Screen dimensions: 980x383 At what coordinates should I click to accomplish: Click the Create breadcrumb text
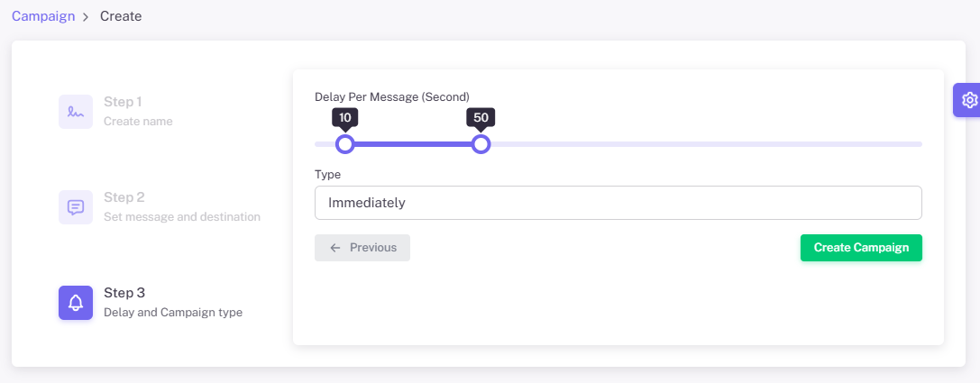pyautogui.click(x=121, y=16)
